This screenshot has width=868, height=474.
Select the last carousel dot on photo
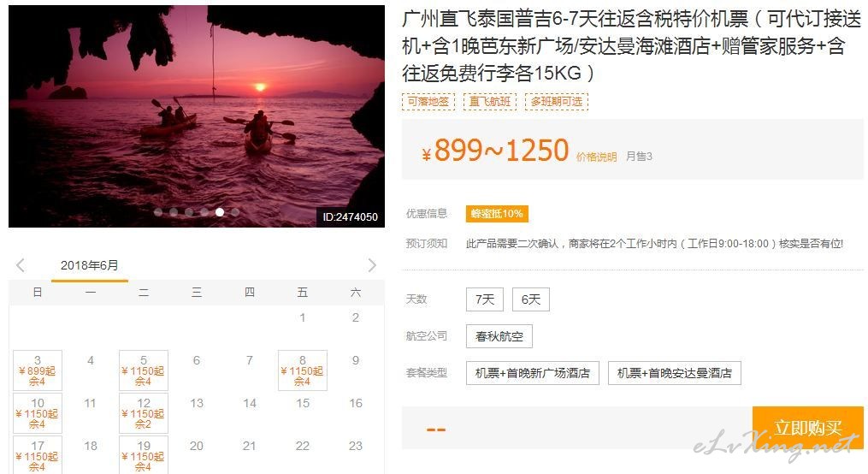235,212
